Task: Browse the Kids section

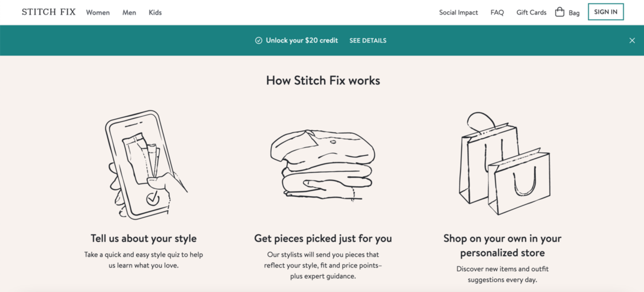Action: click(155, 12)
